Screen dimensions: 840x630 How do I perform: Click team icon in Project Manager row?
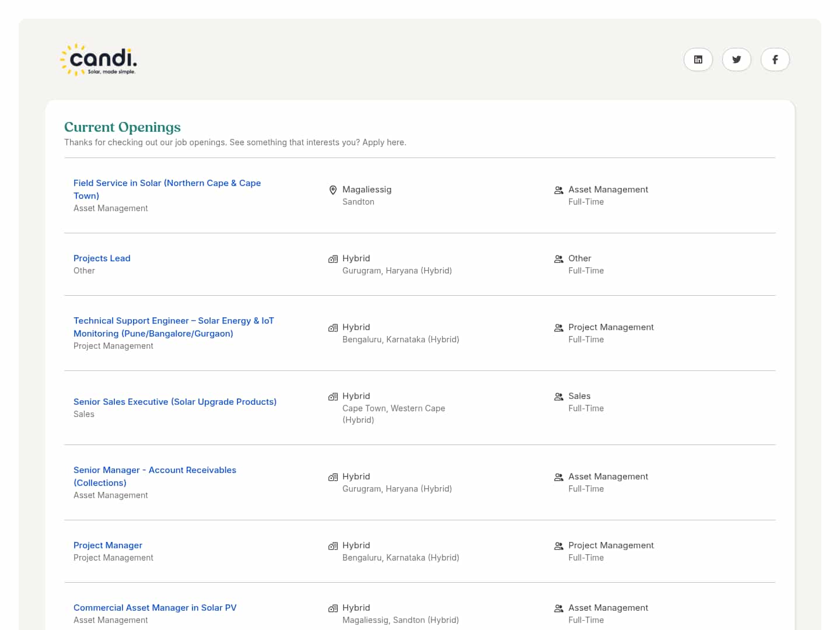[558, 546]
